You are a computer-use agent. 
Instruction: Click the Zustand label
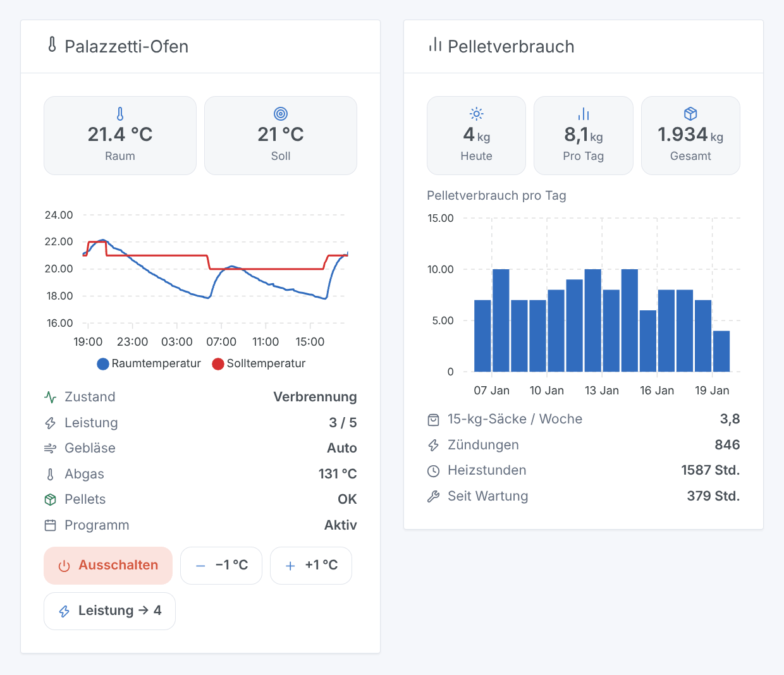(90, 397)
